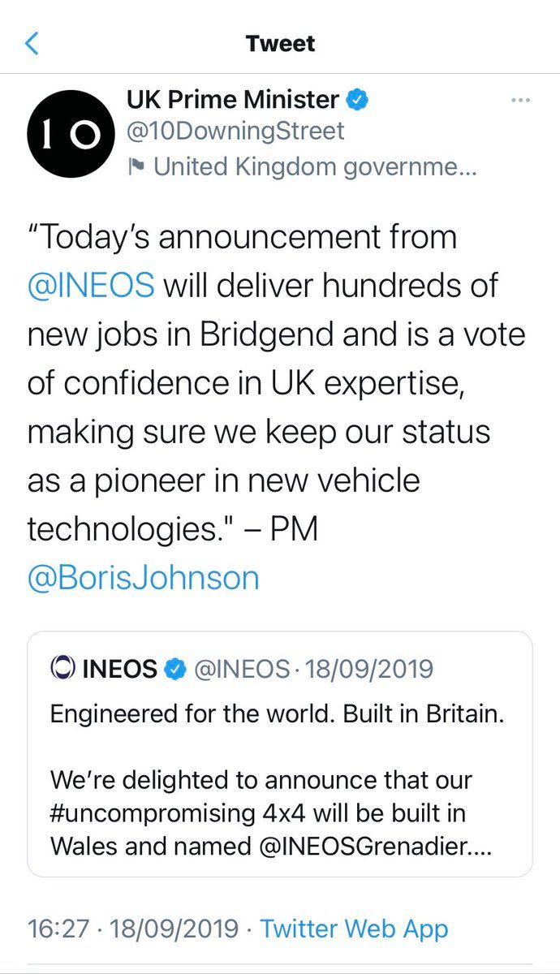Click the Twitter Web App source link
The height and width of the screenshot is (974, 560).
pyautogui.click(x=354, y=928)
